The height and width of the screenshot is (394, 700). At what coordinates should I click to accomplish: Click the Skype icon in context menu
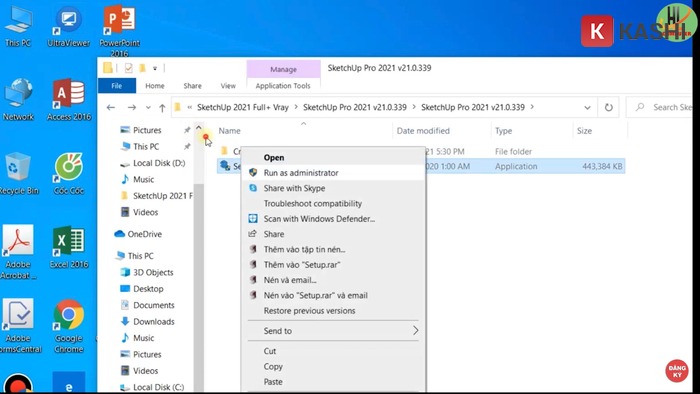click(x=253, y=188)
